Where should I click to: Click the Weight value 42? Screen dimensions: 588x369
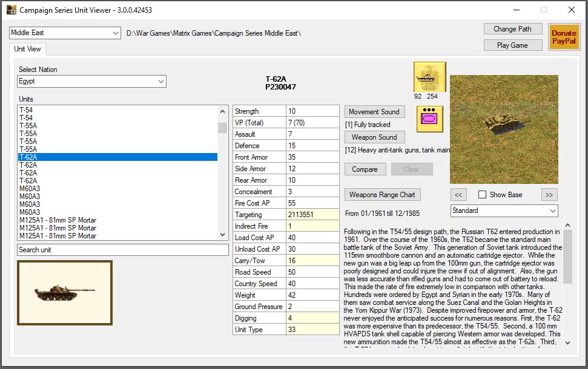tap(312, 295)
